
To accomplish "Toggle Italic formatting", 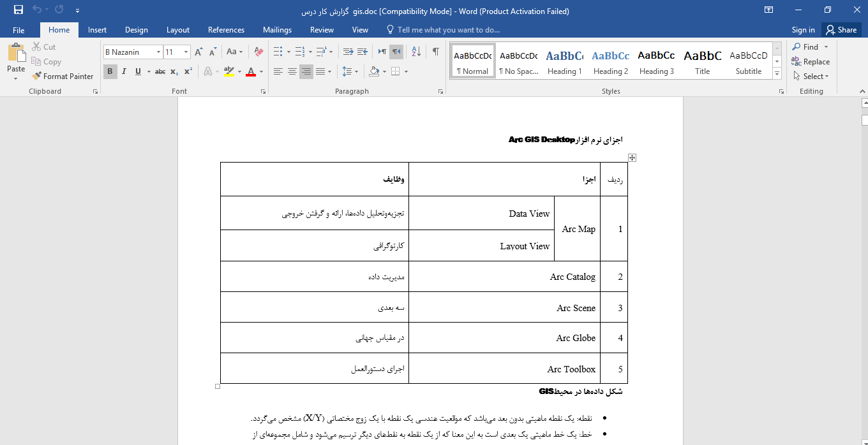I will point(124,71).
